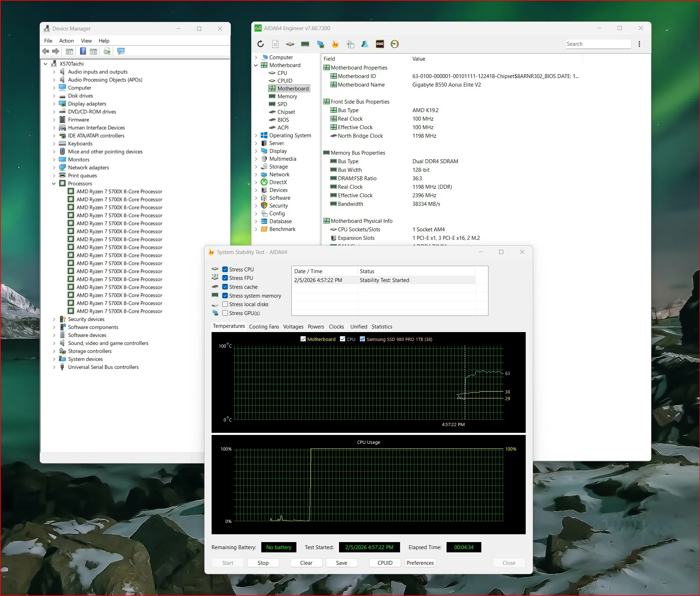
Task: Collapse the Processors node in Device Manager
Action: (54, 184)
